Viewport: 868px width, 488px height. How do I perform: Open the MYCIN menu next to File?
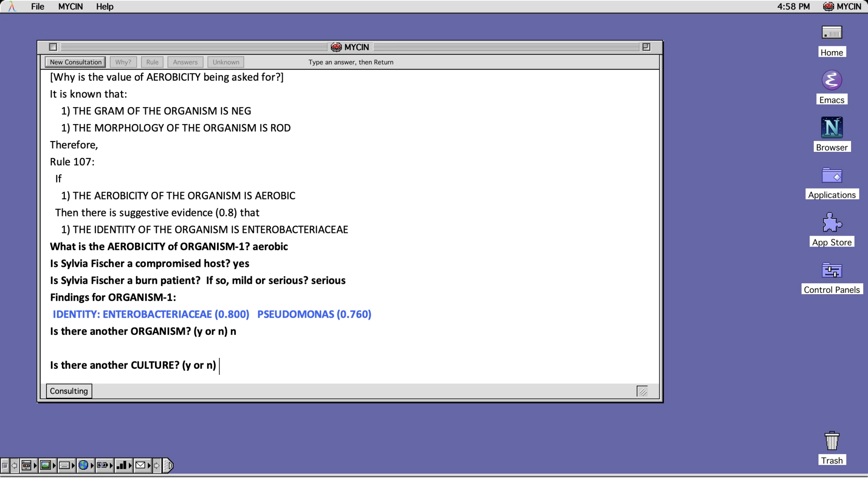70,7
